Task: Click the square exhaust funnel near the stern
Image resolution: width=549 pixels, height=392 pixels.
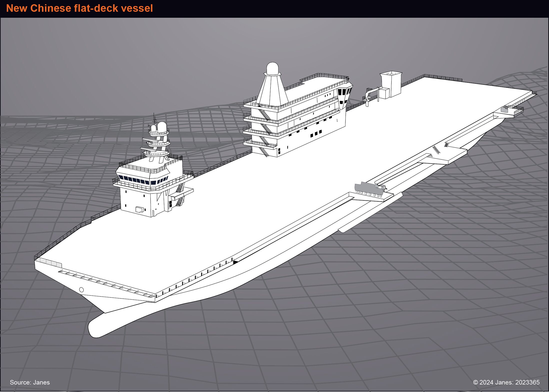Action: coord(391,84)
